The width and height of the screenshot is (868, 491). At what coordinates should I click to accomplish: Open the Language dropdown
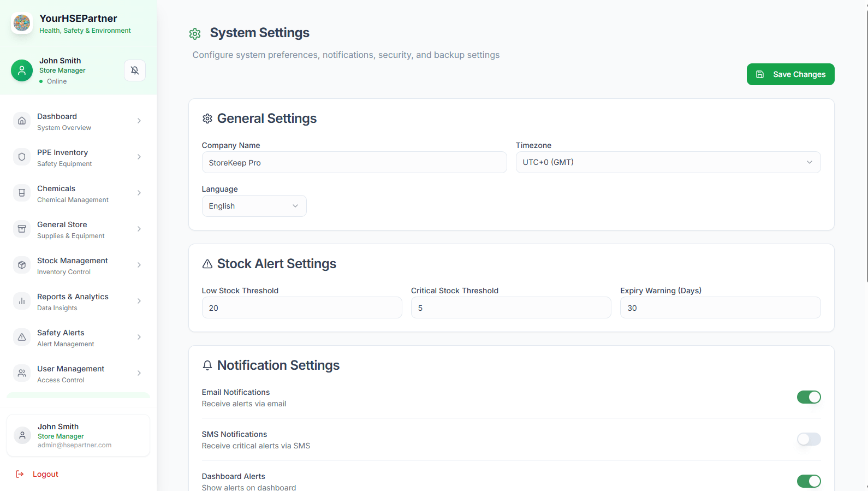254,206
